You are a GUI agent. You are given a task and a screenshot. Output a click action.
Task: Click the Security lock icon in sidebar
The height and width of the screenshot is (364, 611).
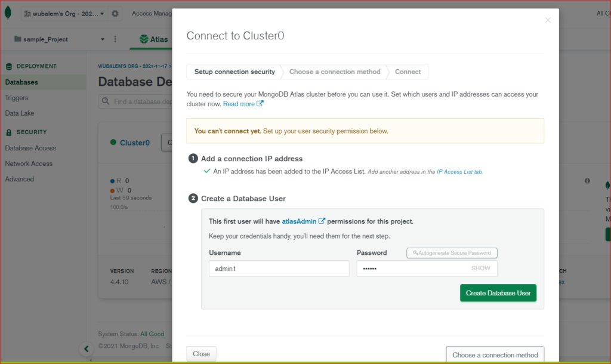(10, 132)
